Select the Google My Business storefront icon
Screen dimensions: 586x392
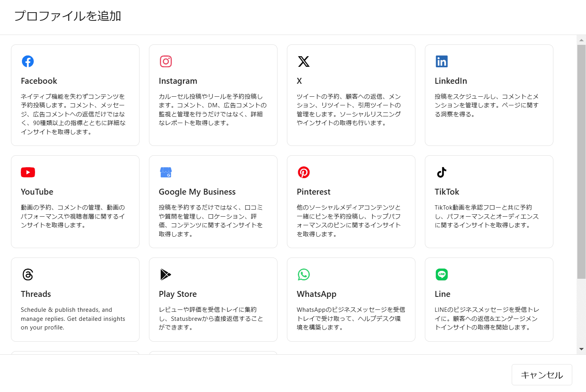pos(166,172)
